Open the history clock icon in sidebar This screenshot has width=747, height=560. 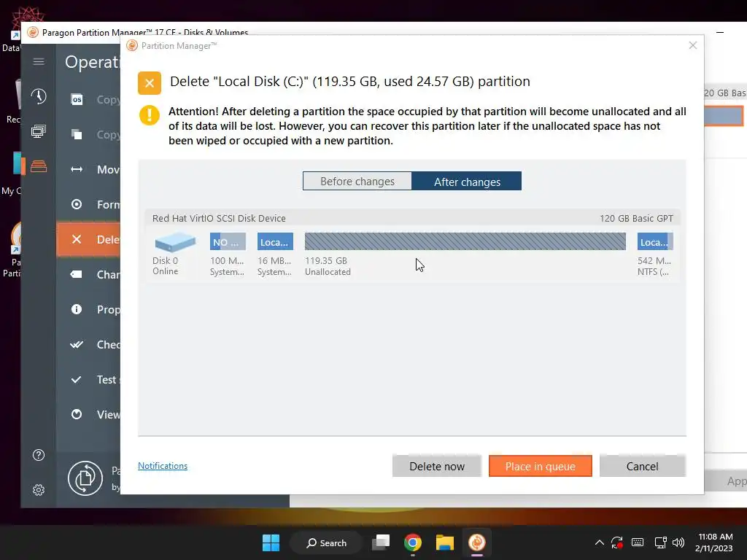[39, 96]
